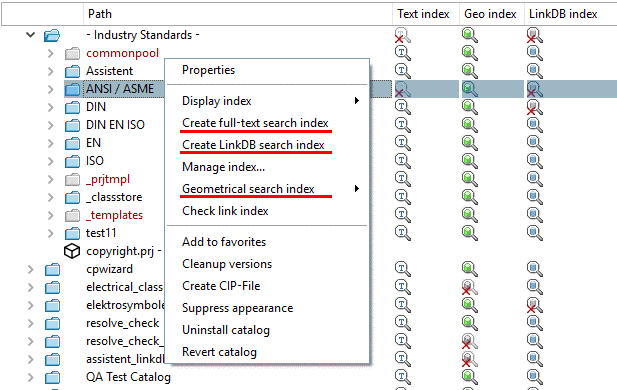The width and height of the screenshot is (617, 390).
Task: Click the Geo index icon for assistent_linkdb row
Action: click(x=469, y=359)
